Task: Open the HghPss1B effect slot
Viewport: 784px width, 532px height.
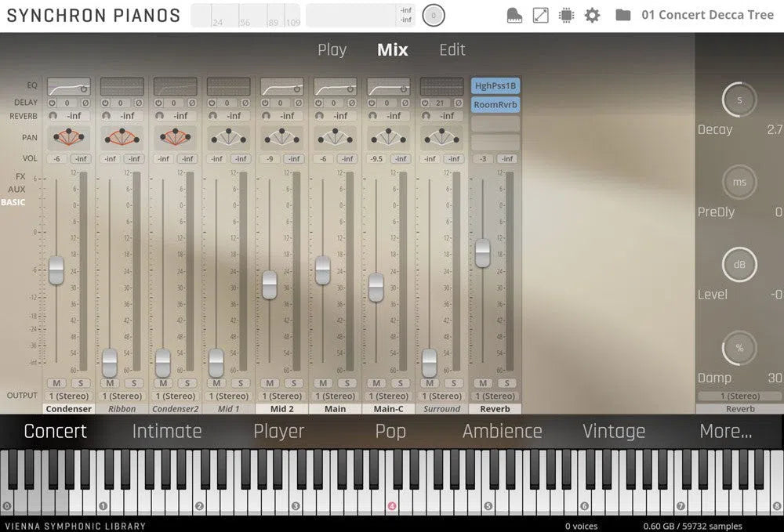Action: [495, 86]
